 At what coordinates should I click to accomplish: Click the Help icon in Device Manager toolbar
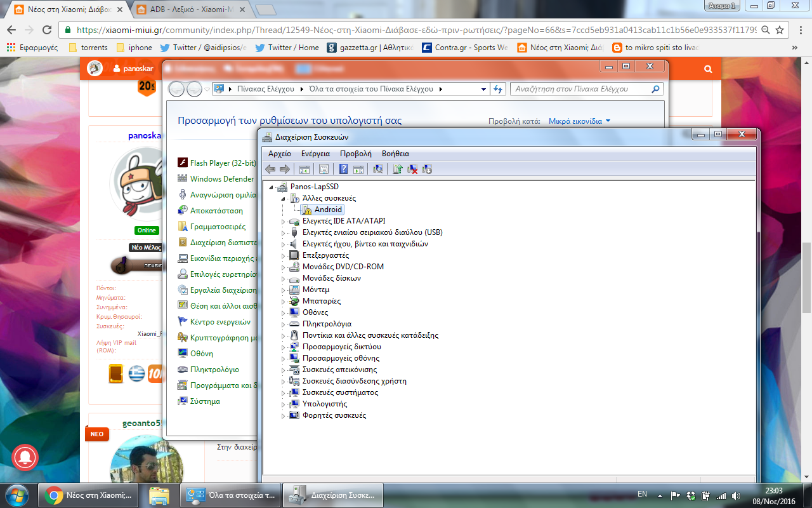click(x=343, y=169)
